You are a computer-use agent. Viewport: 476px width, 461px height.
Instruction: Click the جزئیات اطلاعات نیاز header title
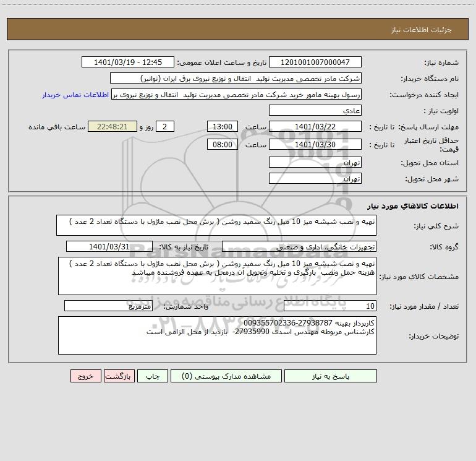422,30
